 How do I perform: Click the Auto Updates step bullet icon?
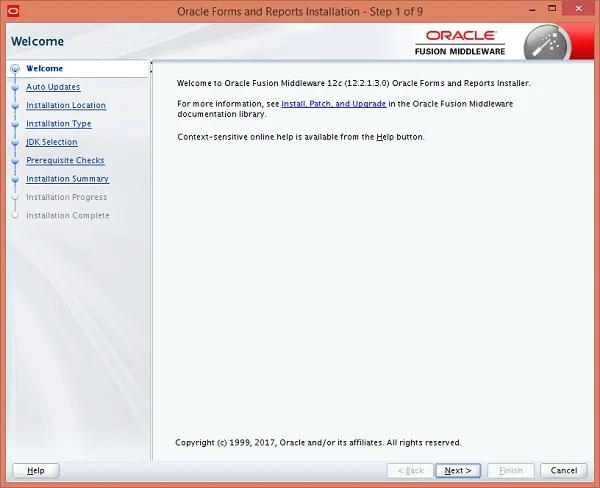point(15,87)
